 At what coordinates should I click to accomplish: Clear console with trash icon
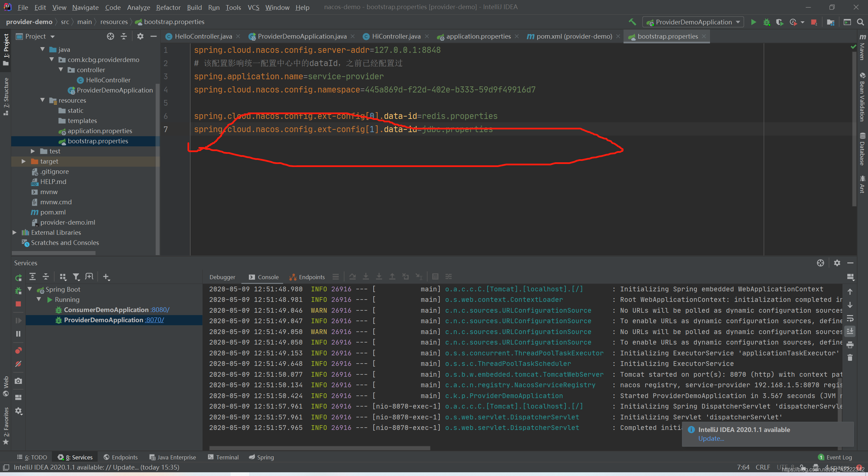(x=850, y=358)
